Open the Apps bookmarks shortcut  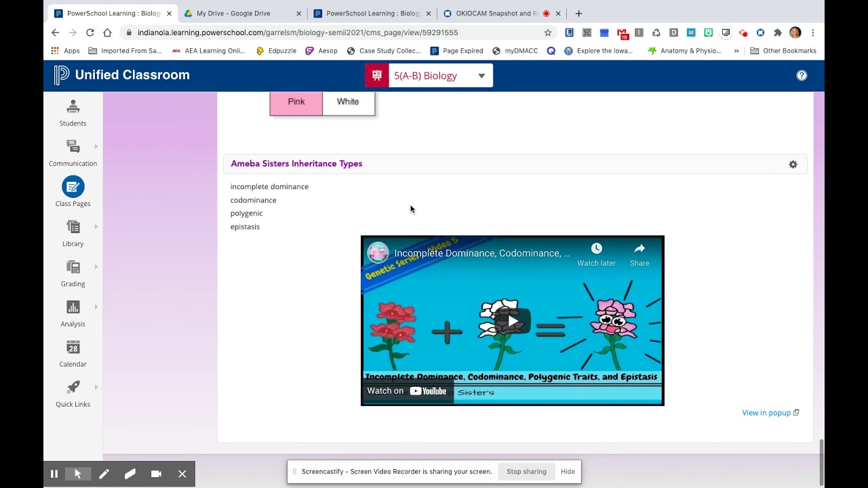point(65,51)
